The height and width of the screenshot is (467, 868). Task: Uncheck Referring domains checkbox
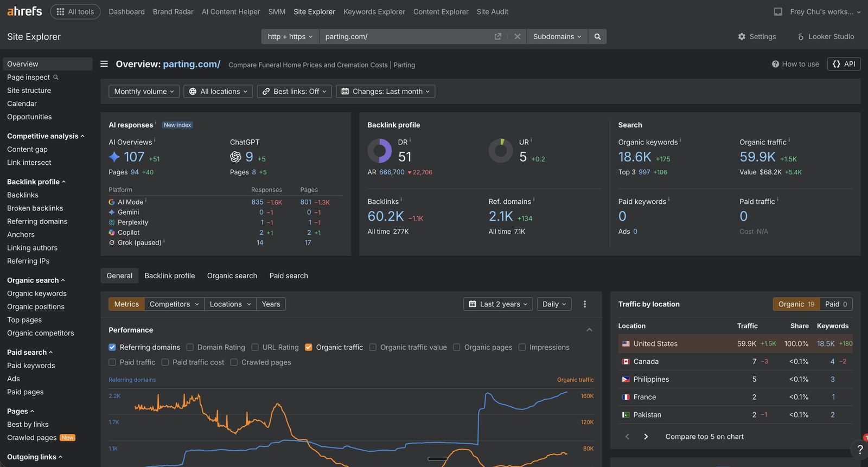[112, 347]
